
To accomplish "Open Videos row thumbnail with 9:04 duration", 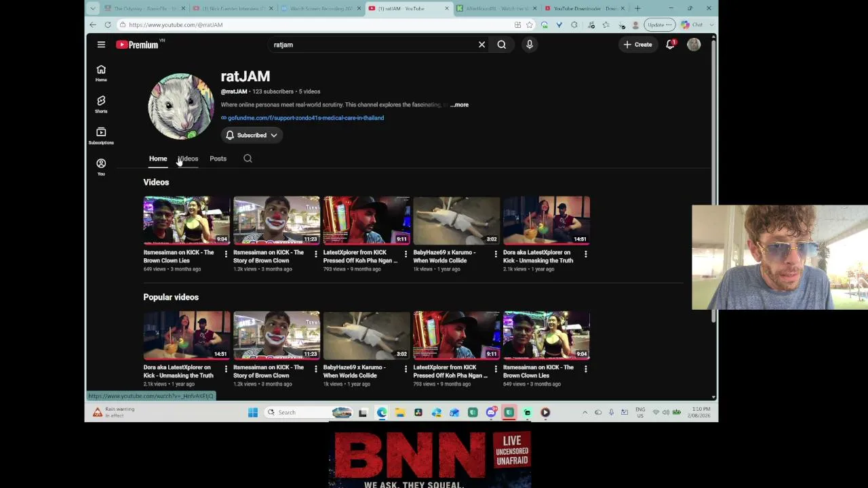I will pyautogui.click(x=186, y=220).
